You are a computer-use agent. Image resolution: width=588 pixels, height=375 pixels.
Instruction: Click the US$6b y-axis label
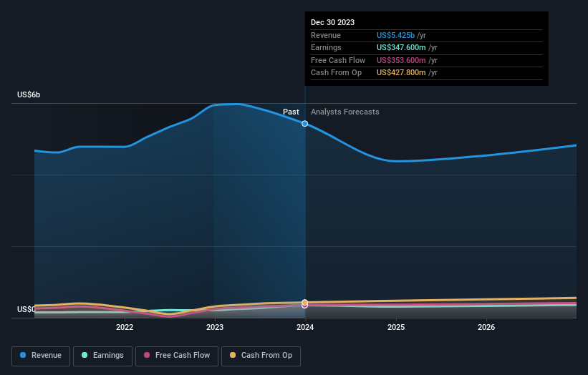point(29,94)
